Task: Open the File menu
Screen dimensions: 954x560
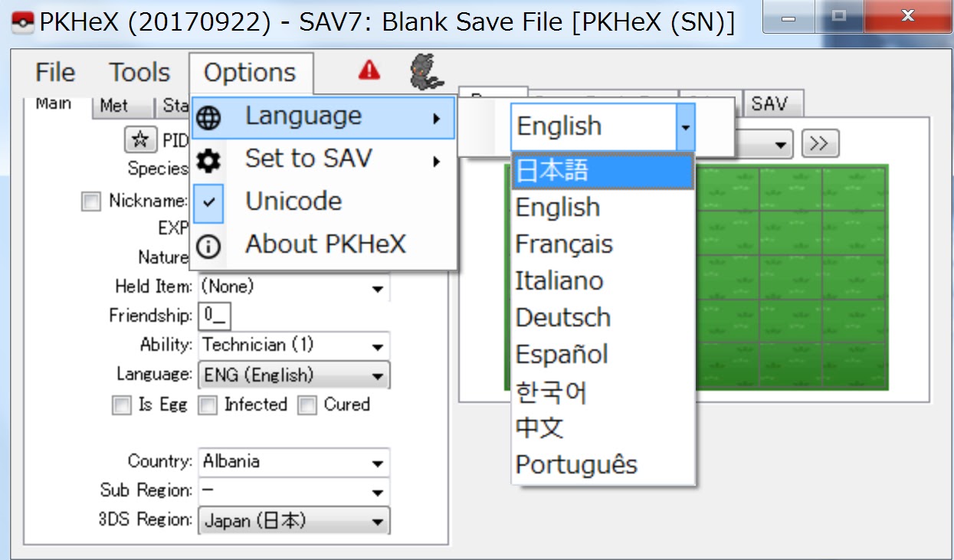Action: tap(55, 72)
